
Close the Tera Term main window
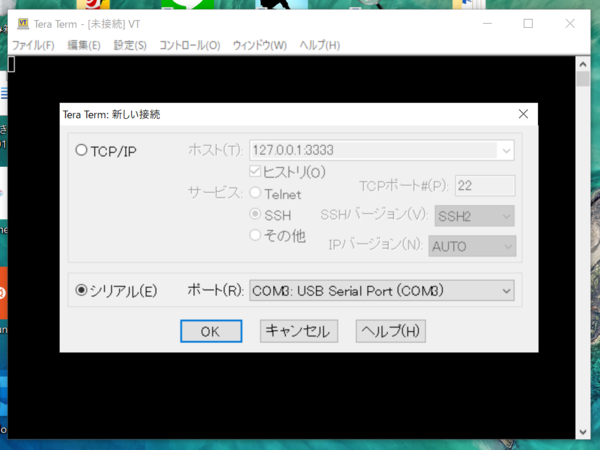coord(570,24)
